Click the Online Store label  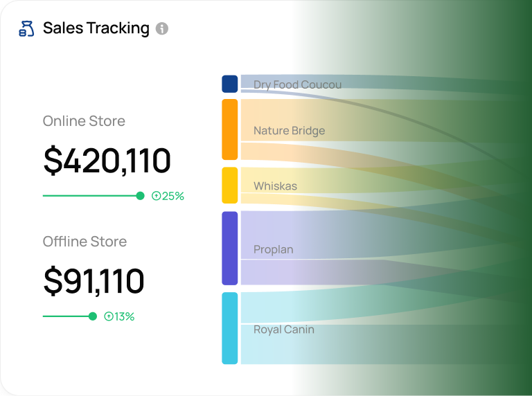[x=84, y=121]
